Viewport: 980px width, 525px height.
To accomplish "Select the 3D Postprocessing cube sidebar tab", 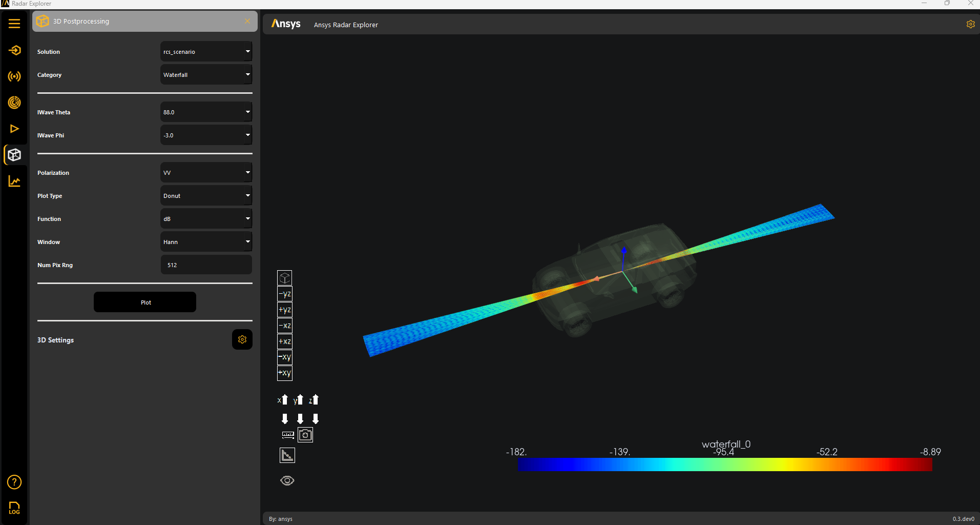I will 14,155.
